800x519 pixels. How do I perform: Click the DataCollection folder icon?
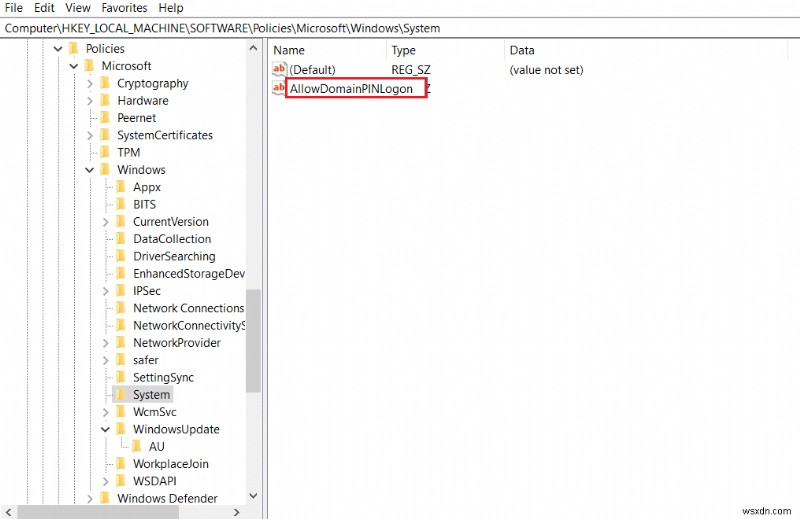(121, 239)
